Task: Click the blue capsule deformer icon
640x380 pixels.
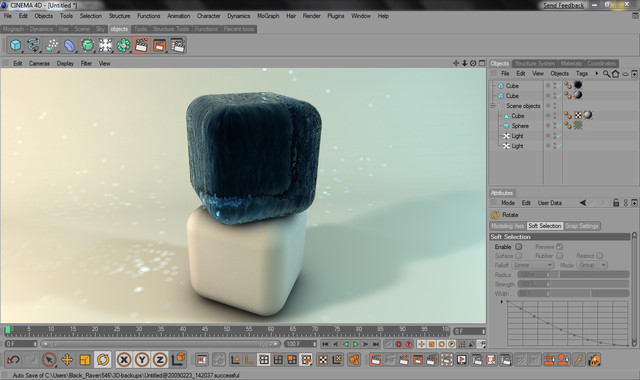Action: tap(69, 45)
